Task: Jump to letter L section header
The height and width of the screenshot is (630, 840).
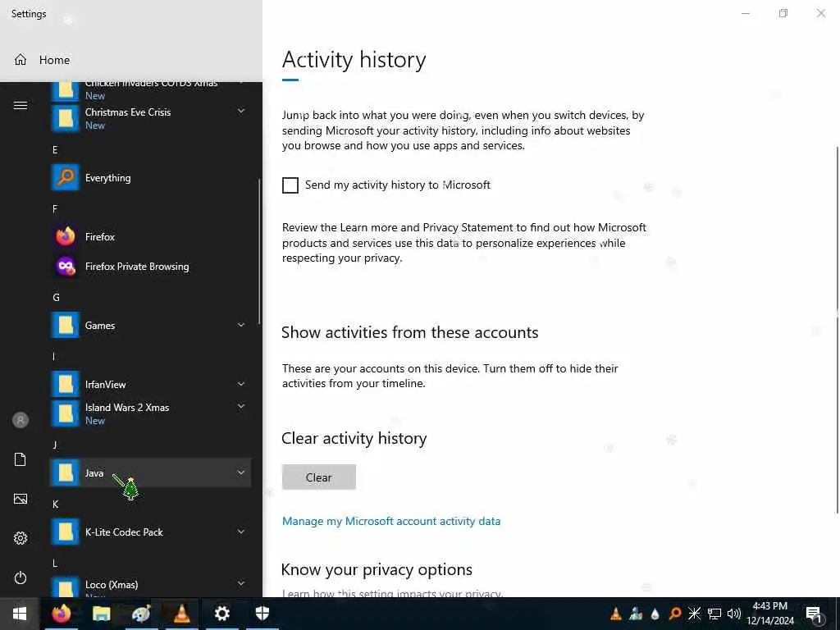Action: [55, 563]
